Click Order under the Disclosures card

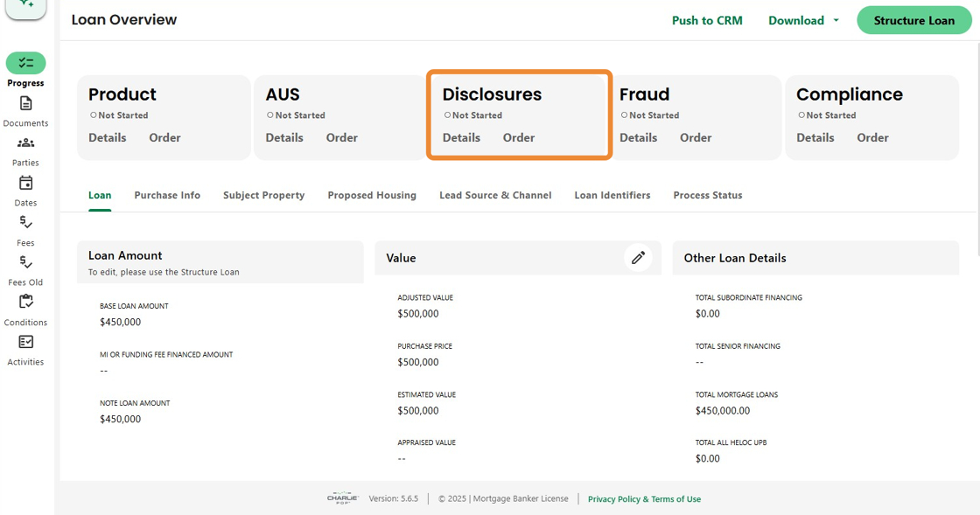(519, 137)
